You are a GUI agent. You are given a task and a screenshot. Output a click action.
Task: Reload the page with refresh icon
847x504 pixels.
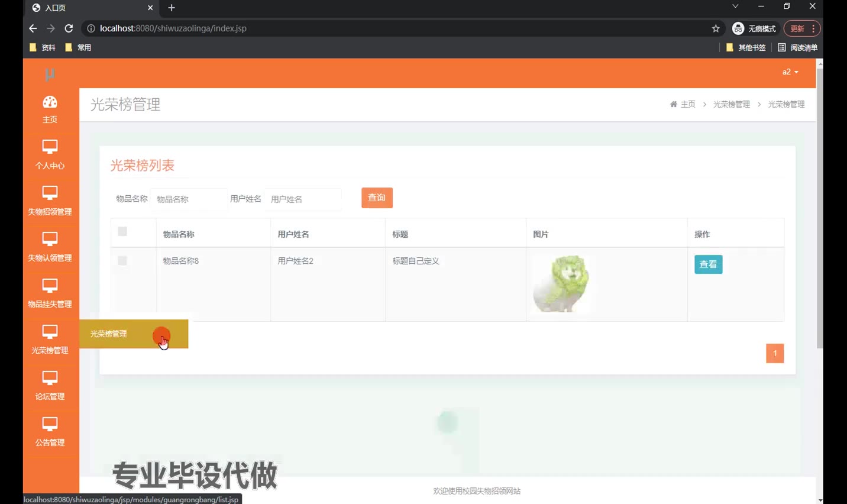(x=69, y=28)
